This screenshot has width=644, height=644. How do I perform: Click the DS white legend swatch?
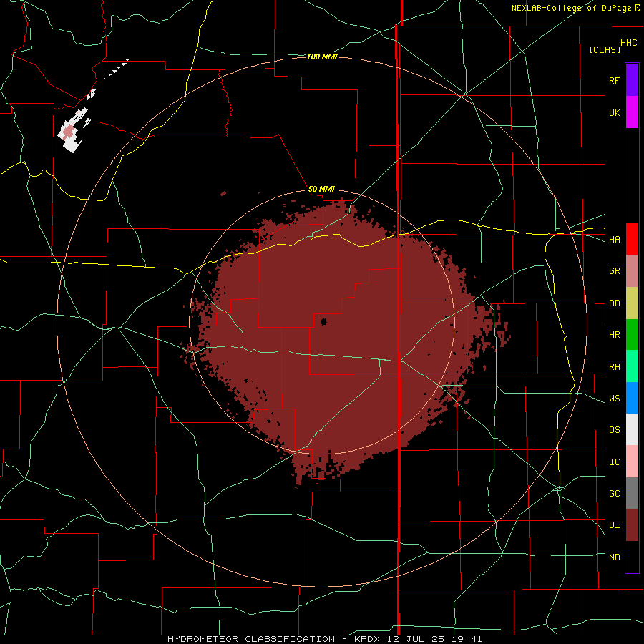click(632, 429)
